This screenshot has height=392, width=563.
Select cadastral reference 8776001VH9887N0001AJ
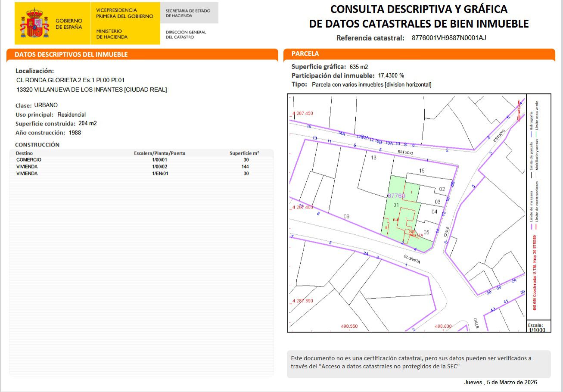click(449, 38)
